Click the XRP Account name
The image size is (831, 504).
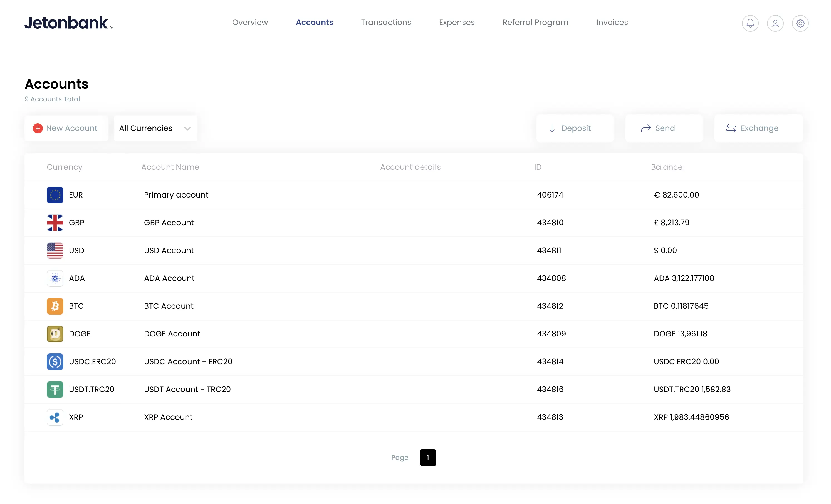tap(168, 417)
